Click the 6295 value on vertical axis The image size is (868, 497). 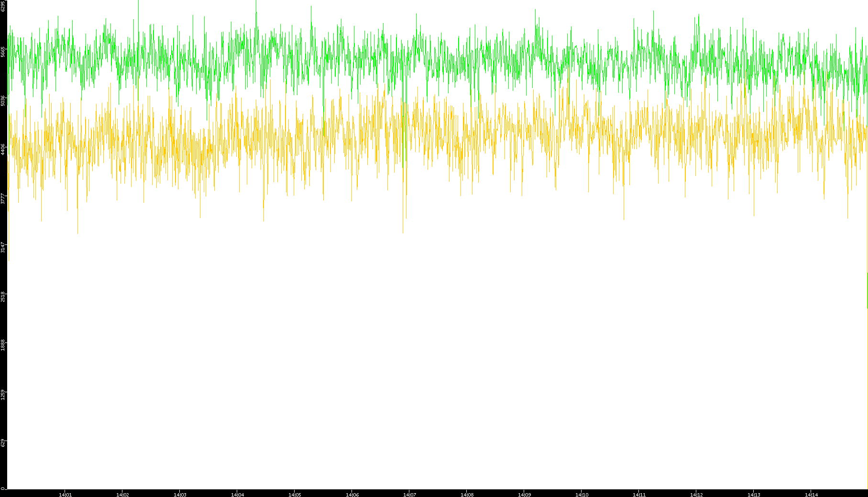click(3, 6)
